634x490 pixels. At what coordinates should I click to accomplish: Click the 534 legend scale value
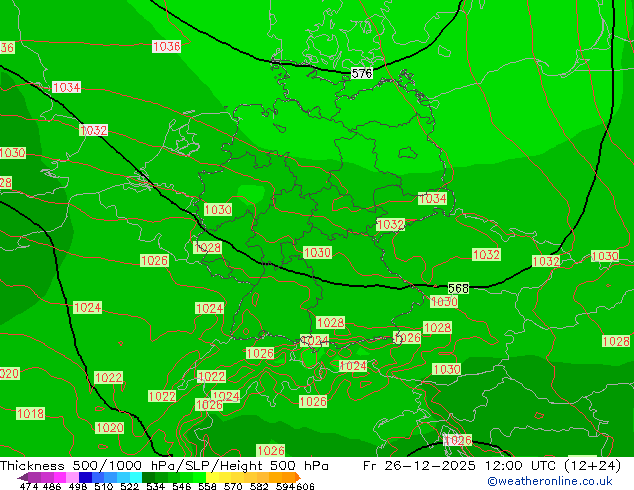tap(155, 486)
